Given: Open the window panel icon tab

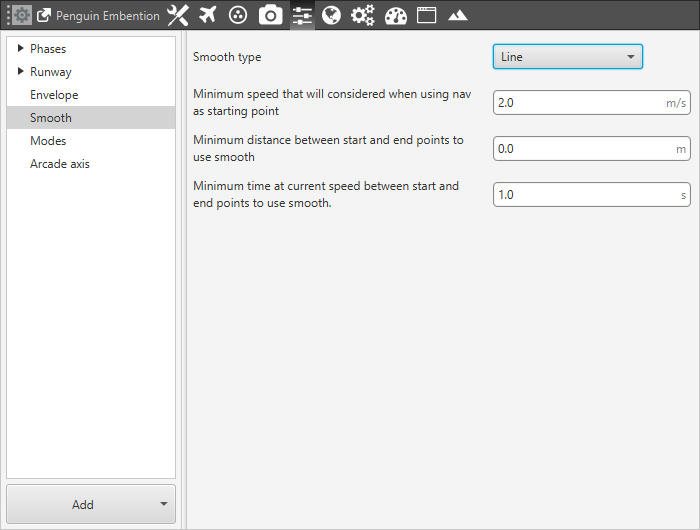Looking at the screenshot, I should [426, 15].
